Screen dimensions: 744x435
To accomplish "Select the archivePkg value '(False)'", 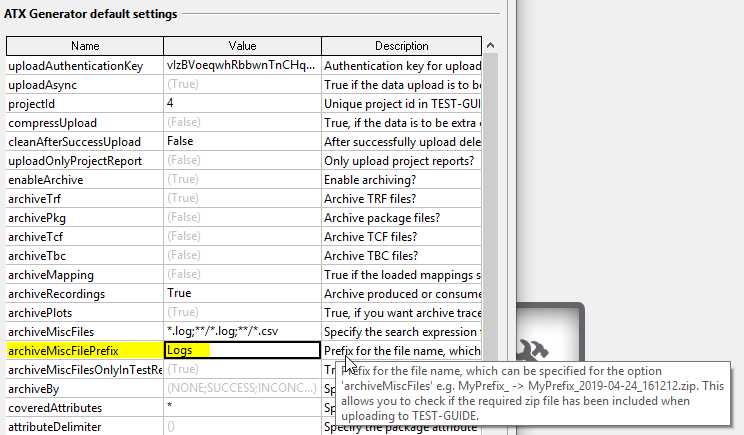I will click(x=242, y=217).
